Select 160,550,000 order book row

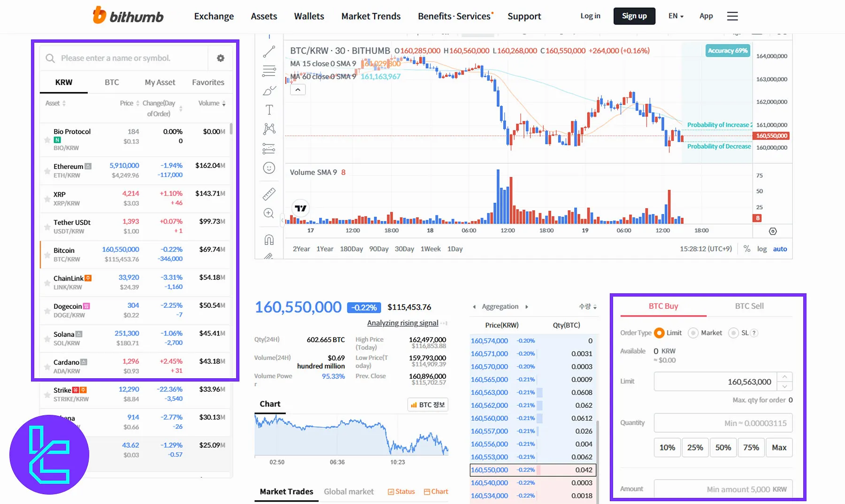point(532,470)
